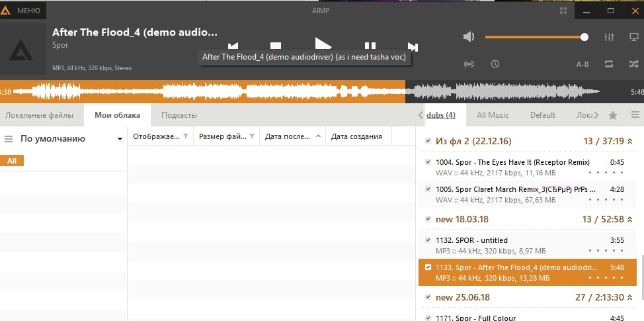Select track 1132 SPOR - untitled

[528, 246]
